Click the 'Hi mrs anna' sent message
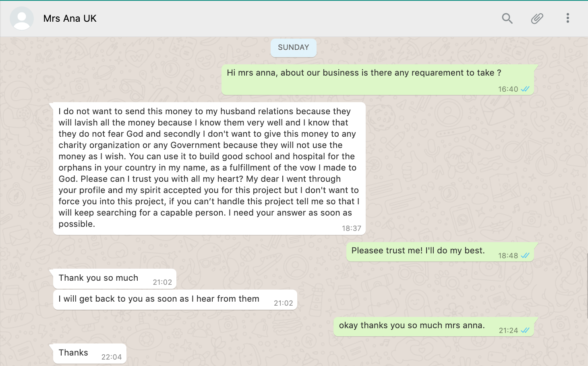This screenshot has height=366, width=588. point(364,73)
